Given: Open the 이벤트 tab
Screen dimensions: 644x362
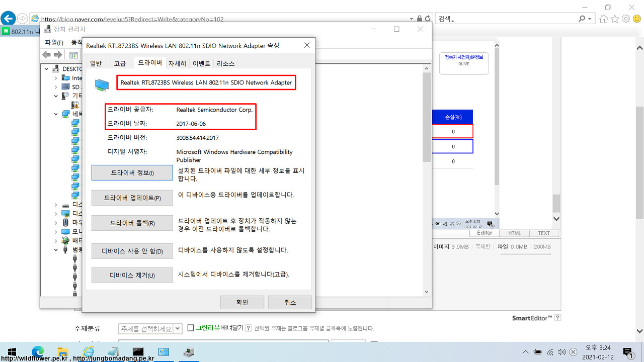Looking at the screenshot, I should tap(201, 63).
